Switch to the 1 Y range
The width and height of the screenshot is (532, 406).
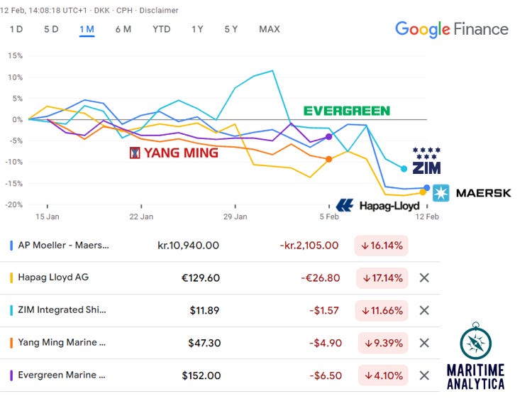click(x=197, y=29)
